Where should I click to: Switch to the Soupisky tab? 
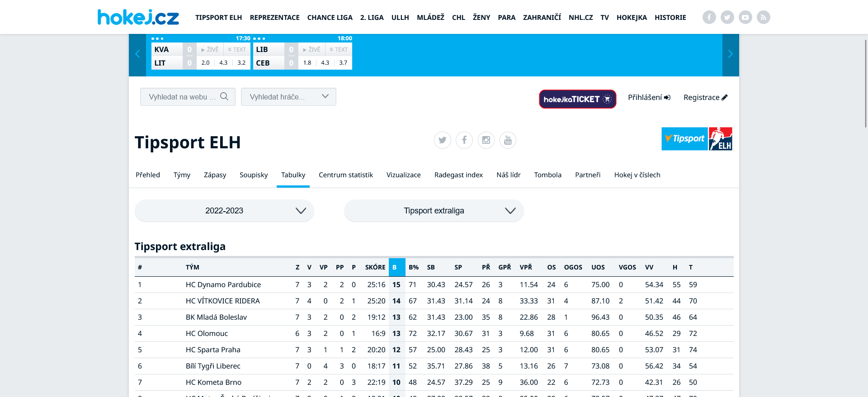coord(254,175)
